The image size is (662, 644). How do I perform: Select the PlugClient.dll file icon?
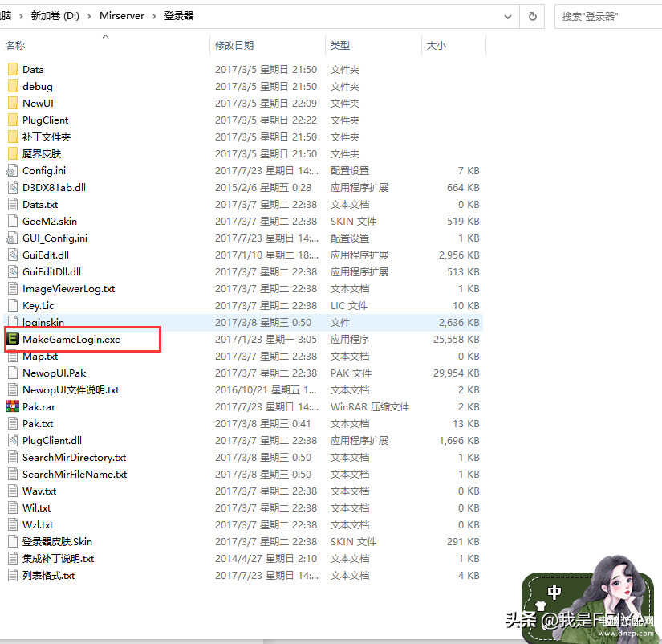point(13,441)
